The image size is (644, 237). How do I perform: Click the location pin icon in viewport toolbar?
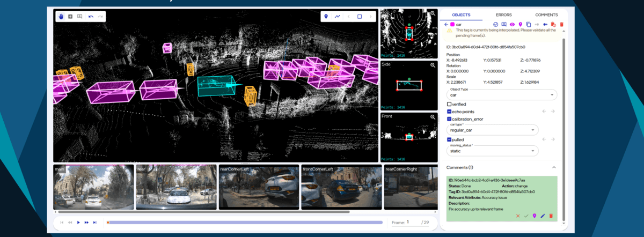[326, 17]
